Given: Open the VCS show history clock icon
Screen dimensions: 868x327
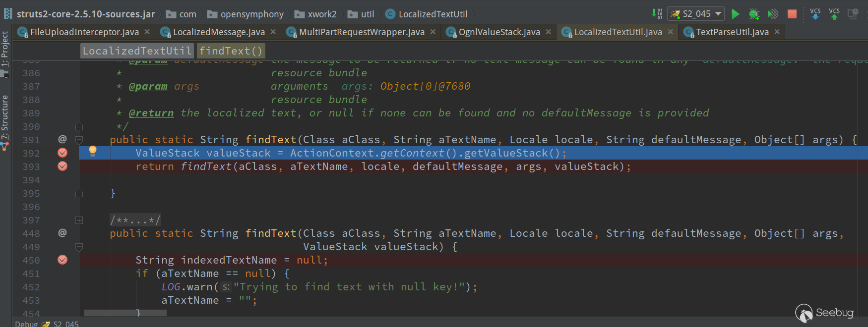Looking at the screenshot, I should [x=853, y=14].
